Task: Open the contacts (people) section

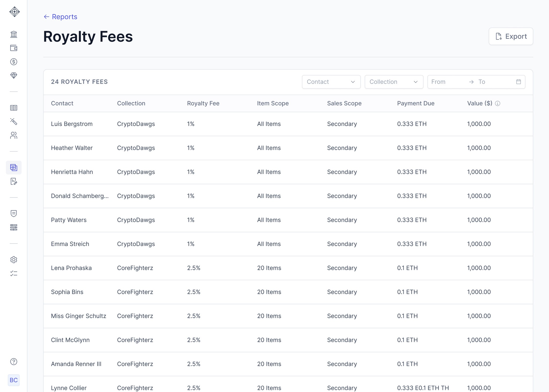Action: [14, 135]
